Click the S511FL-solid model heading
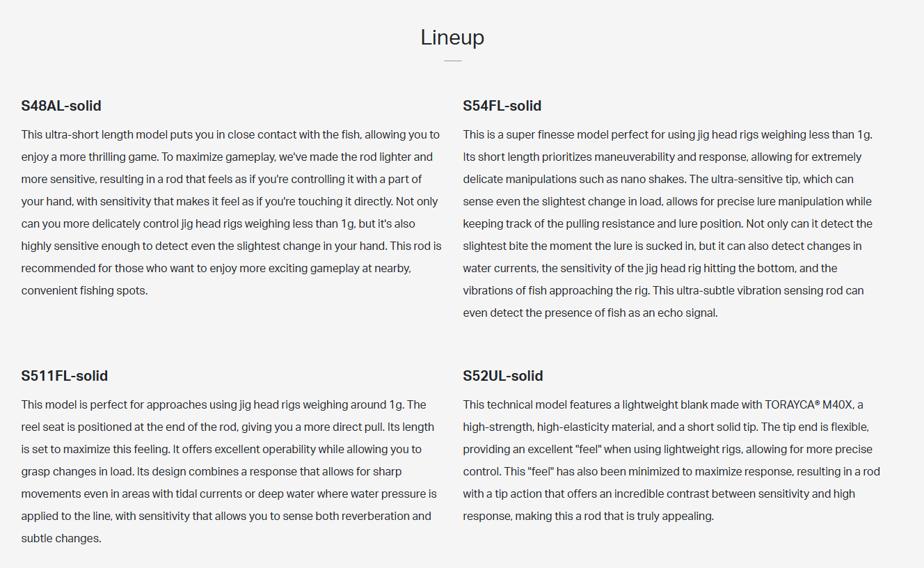 (64, 376)
